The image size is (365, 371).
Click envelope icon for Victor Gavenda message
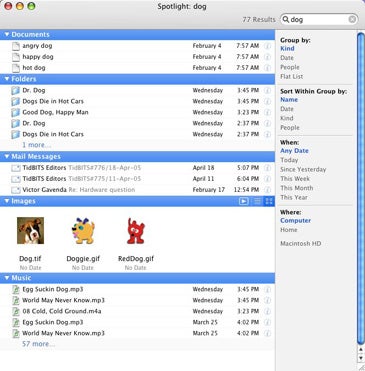(x=16, y=190)
